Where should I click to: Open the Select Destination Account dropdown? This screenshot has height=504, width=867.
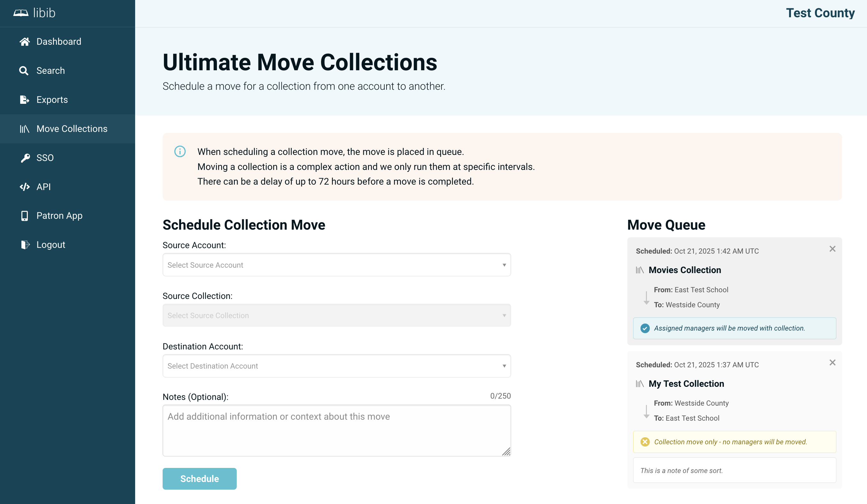click(336, 366)
